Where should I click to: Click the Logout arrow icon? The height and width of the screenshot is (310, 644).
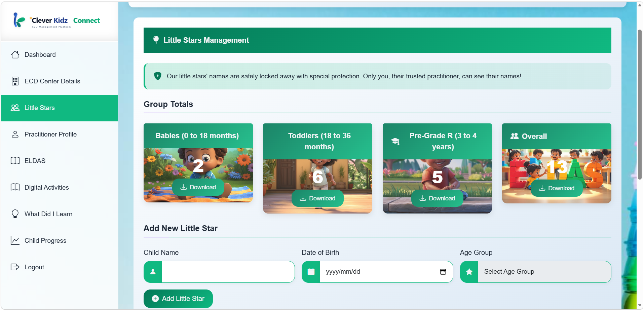pos(15,267)
